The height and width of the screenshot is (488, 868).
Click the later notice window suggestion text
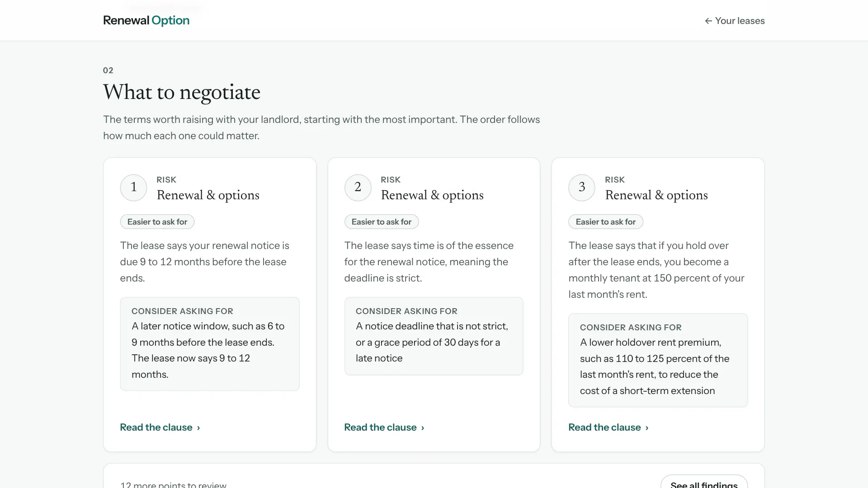point(208,350)
